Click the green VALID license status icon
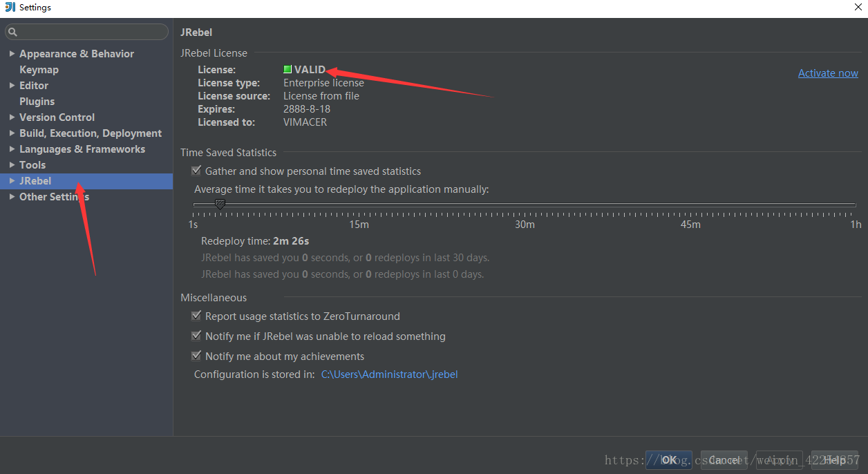868x474 pixels. click(x=287, y=70)
